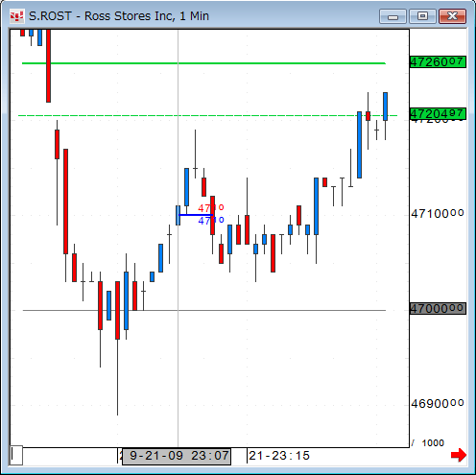Click the 4690000 price axis label
Image resolution: width=476 pixels, height=475 pixels.
[x=438, y=403]
